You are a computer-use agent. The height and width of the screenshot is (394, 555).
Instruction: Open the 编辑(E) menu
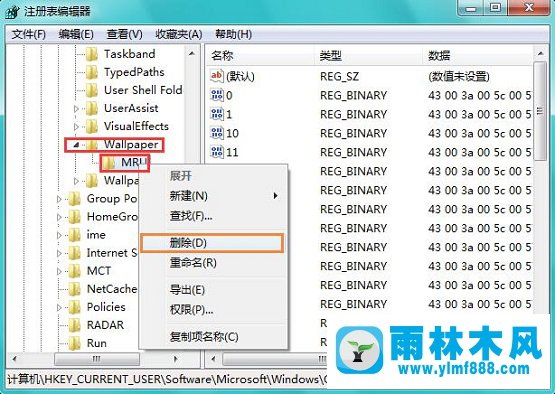click(x=76, y=35)
